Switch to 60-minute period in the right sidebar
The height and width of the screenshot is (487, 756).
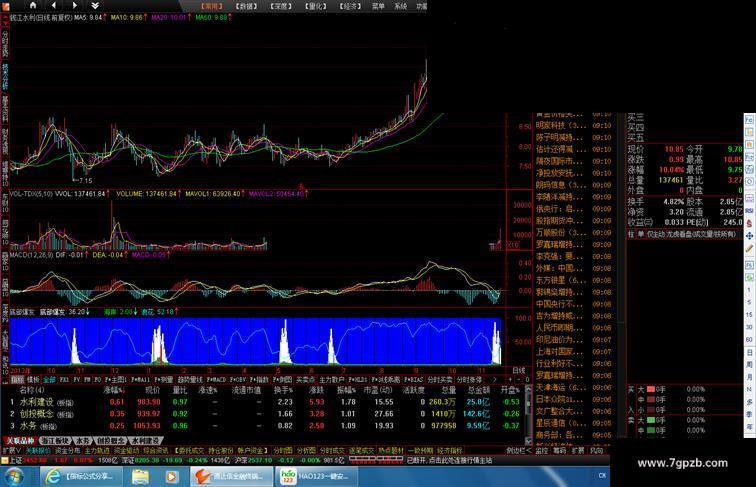(x=749, y=339)
